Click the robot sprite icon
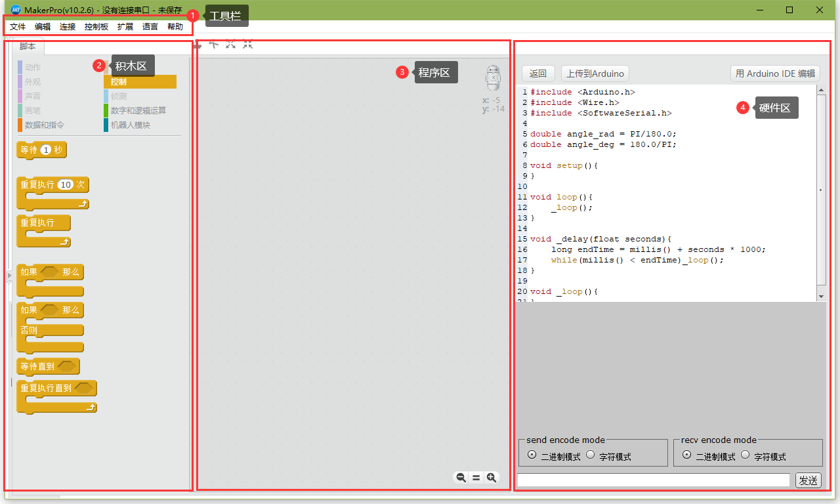 (492, 77)
